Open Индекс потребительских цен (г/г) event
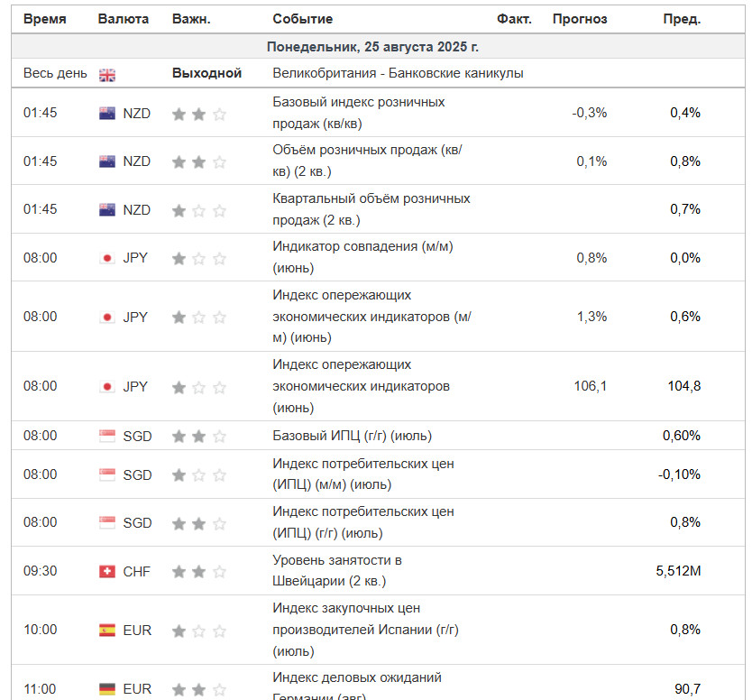The width and height of the screenshot is (752, 700). [363, 522]
